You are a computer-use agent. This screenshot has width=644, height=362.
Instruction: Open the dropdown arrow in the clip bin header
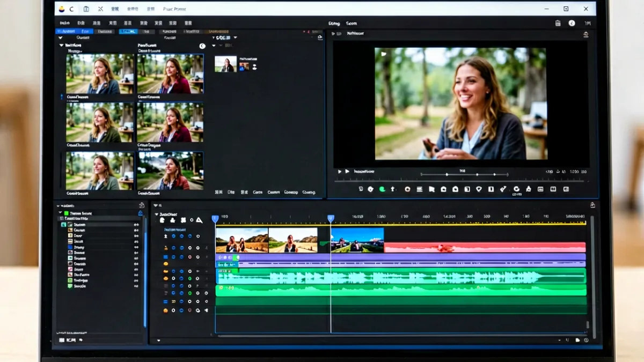[235, 38]
